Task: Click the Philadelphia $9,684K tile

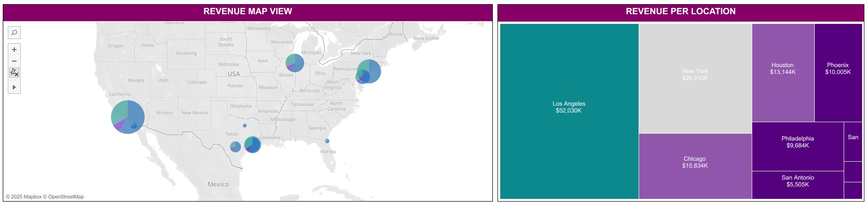Action: pos(798,147)
